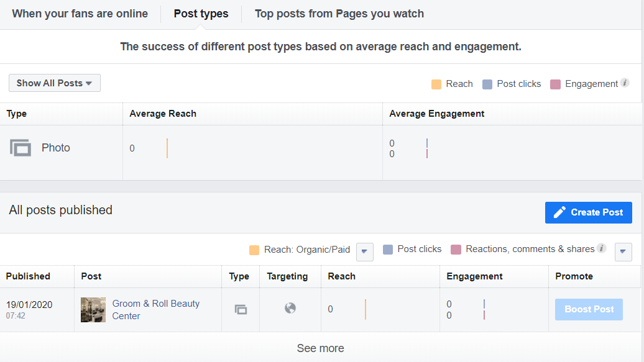Open the Groom & Roll post thumbnail image
The width and height of the screenshot is (644, 362).
[93, 309]
